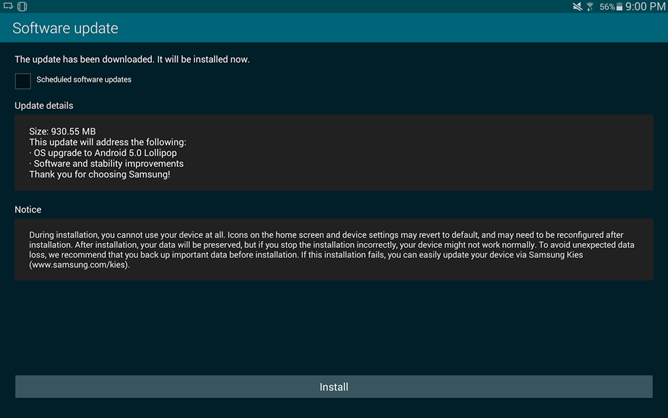Tap the Wi-Fi signal icon
Viewport: 668px width, 418px height.
pos(590,7)
